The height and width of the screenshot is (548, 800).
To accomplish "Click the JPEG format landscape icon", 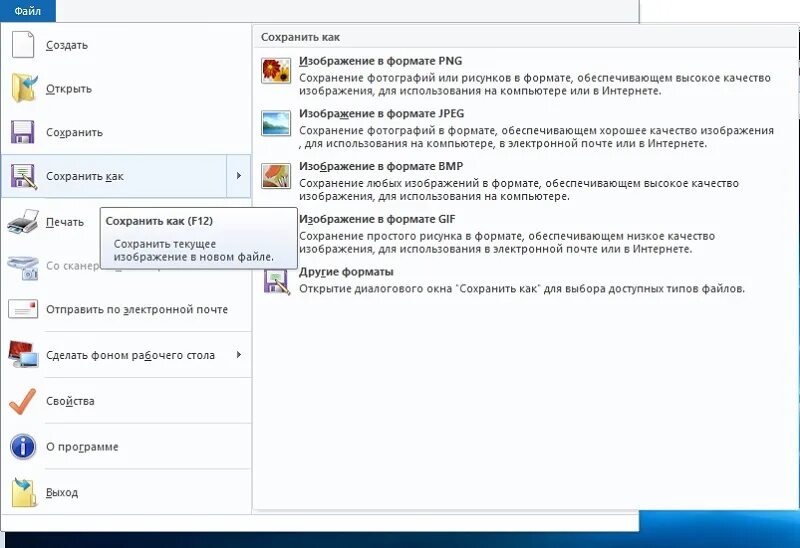I will point(276,123).
